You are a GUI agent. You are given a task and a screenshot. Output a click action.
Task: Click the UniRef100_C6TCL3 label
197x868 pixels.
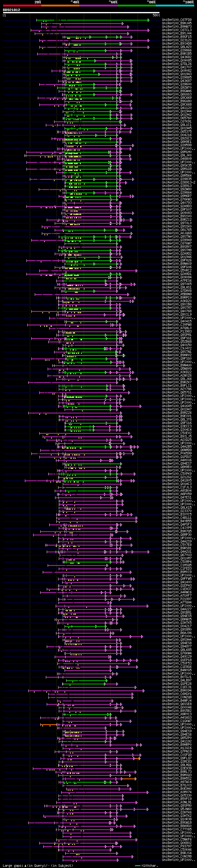coord(177,30)
